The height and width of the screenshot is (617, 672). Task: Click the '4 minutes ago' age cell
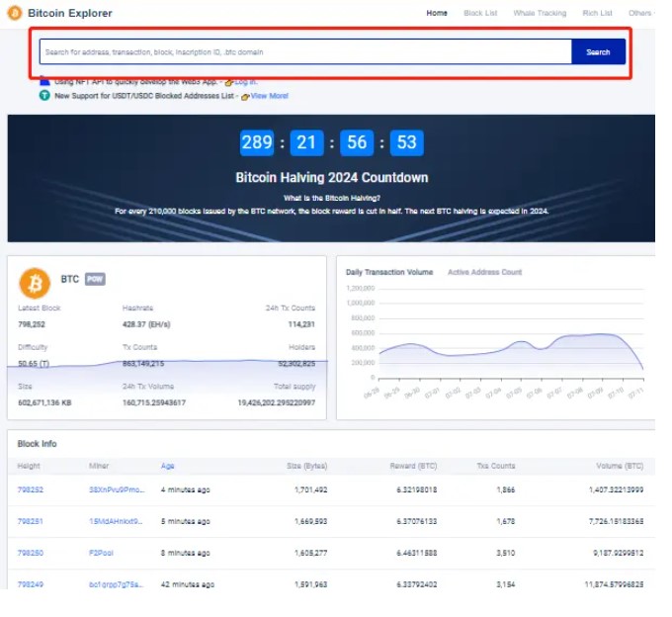pyautogui.click(x=186, y=489)
